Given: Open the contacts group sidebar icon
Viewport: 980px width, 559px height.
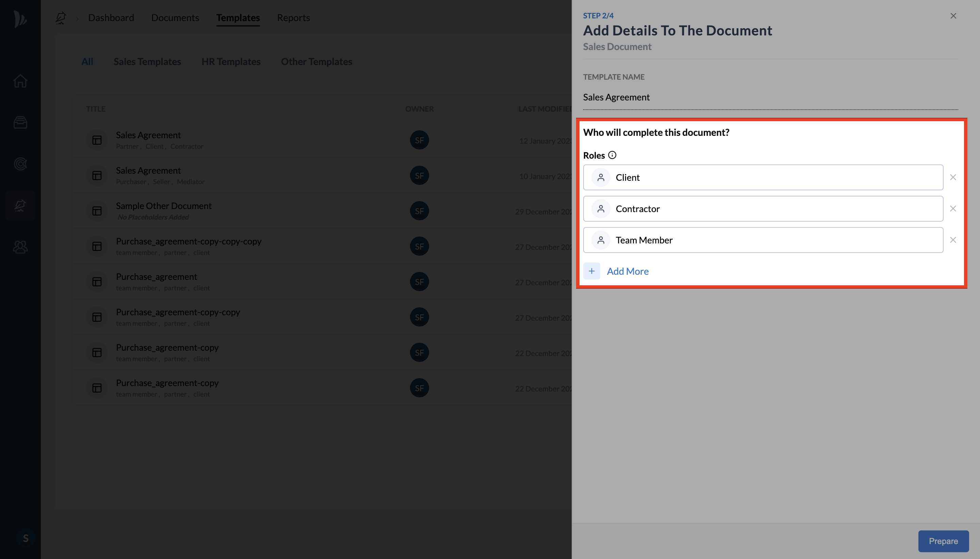Looking at the screenshot, I should [x=20, y=247].
